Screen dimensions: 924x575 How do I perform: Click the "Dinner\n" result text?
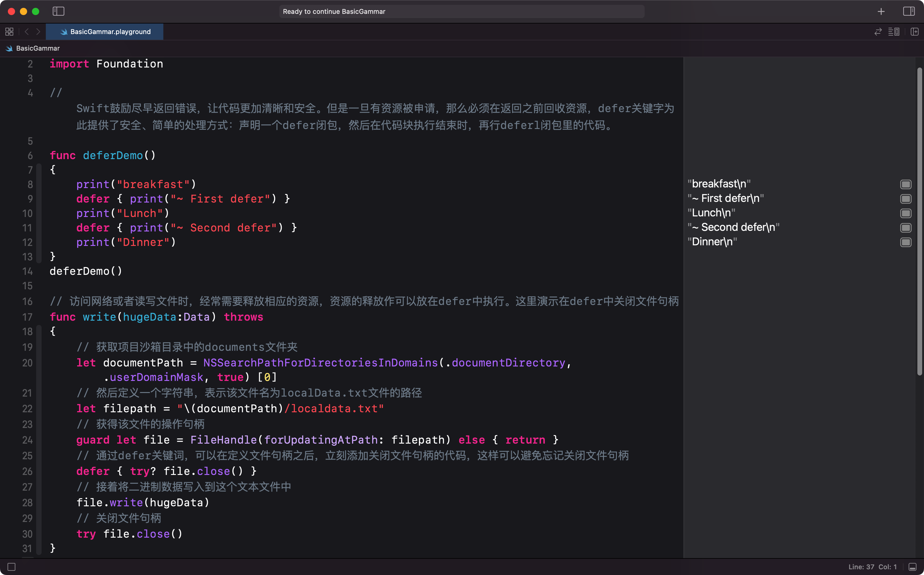click(x=712, y=242)
